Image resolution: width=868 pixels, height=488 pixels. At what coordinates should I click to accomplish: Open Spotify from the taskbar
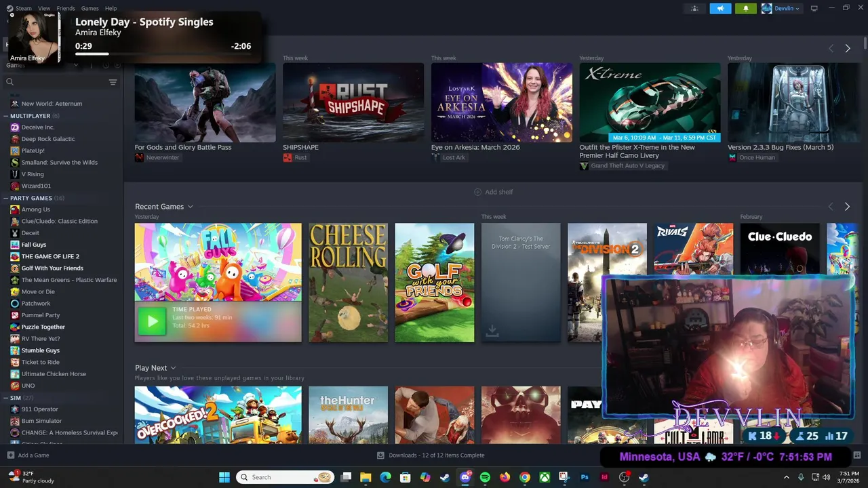pos(485,477)
